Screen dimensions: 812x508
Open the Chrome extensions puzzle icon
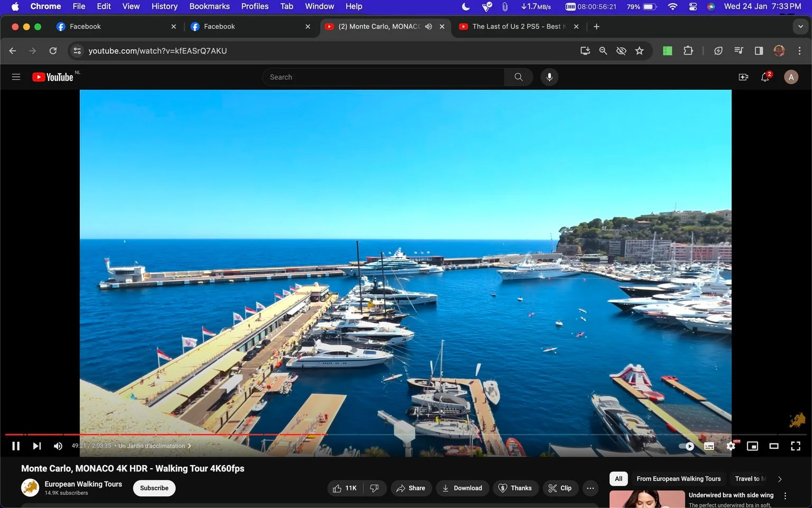click(688, 51)
